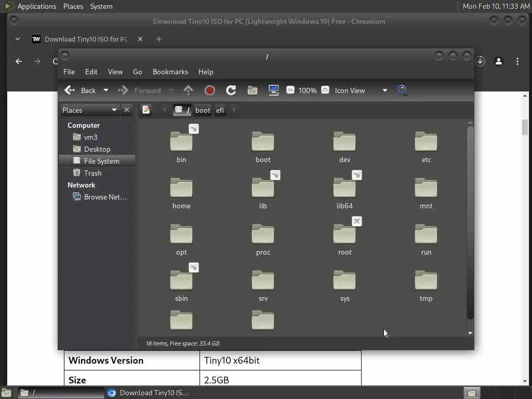The width and height of the screenshot is (532, 399).
Task: Open the Go menu
Action: pyautogui.click(x=137, y=72)
